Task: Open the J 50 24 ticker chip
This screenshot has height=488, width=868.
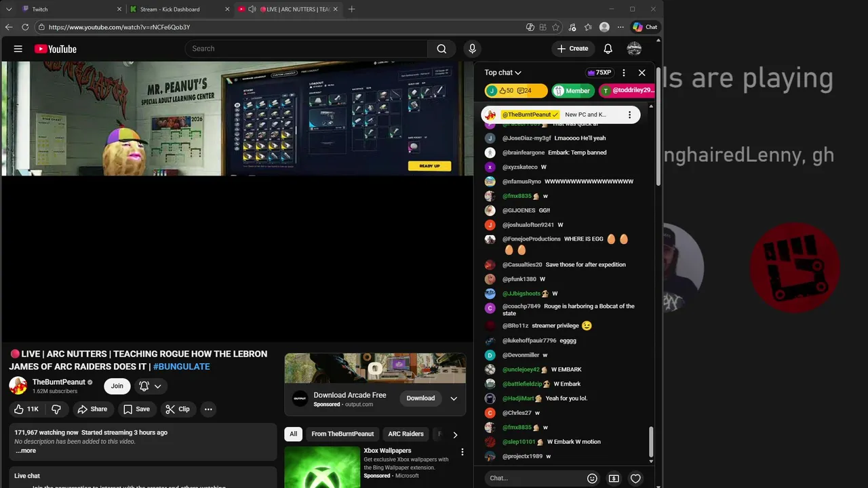Action: (516, 91)
